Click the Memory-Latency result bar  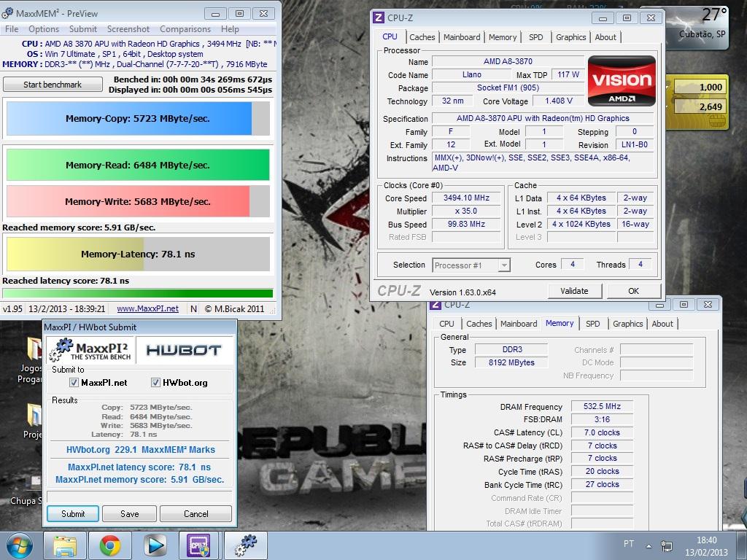click(138, 254)
